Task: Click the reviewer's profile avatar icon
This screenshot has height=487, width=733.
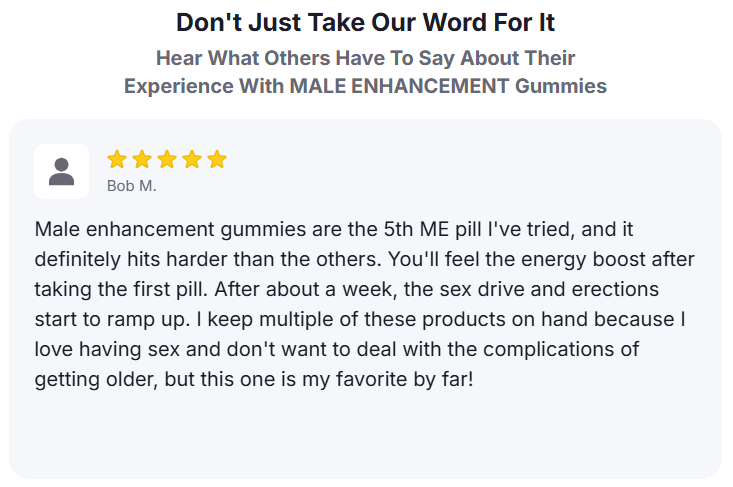Action: pos(61,171)
